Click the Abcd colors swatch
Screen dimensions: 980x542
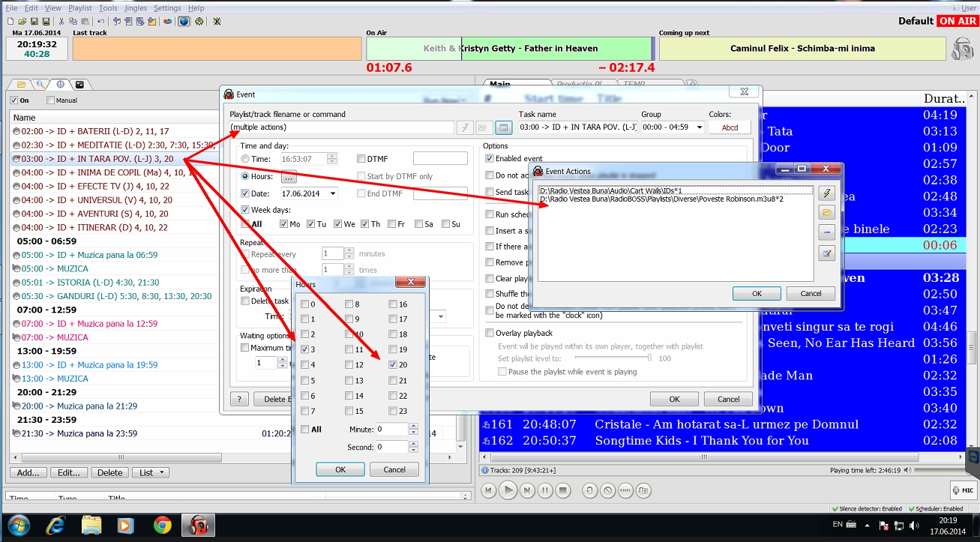(730, 127)
